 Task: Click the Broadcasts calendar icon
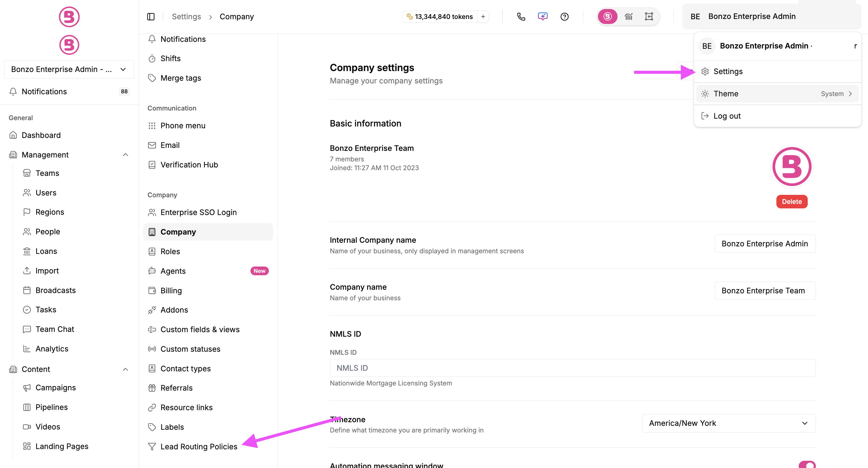pos(27,290)
